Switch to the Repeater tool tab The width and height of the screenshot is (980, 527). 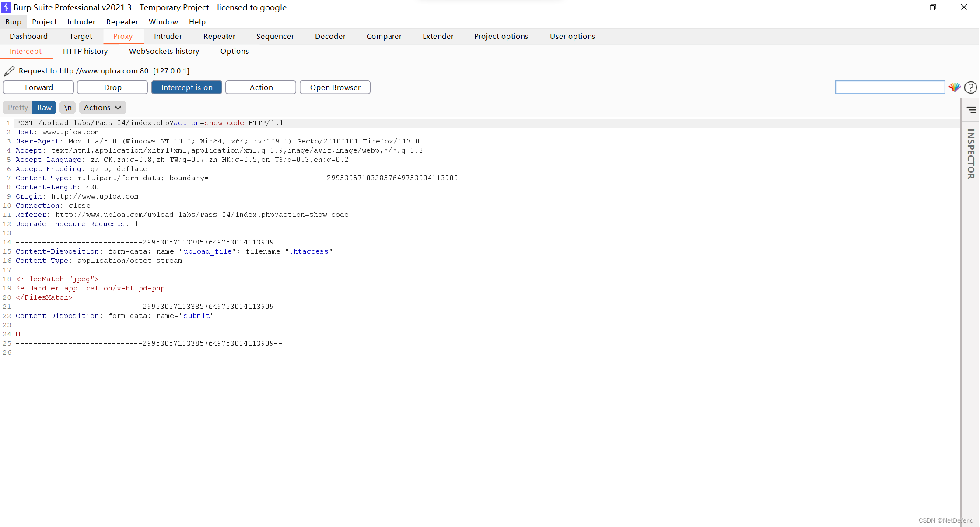coord(219,36)
